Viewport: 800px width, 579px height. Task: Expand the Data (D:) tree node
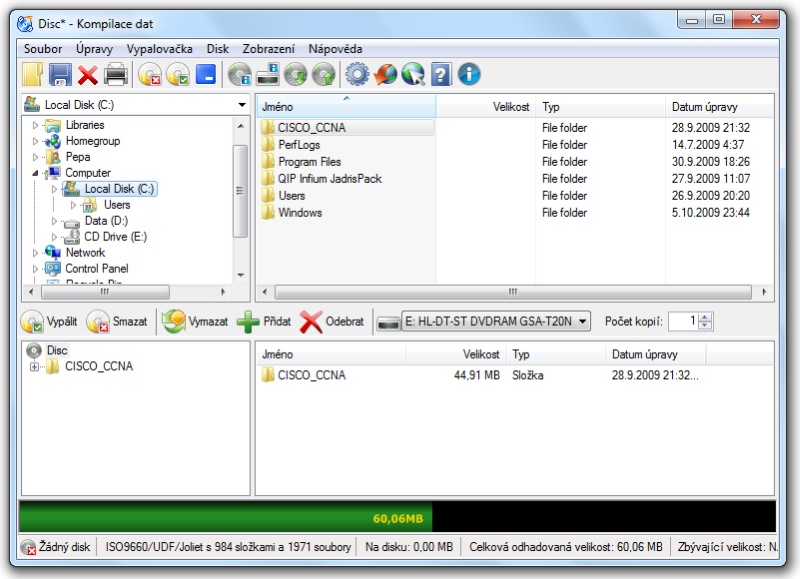pyautogui.click(x=55, y=221)
